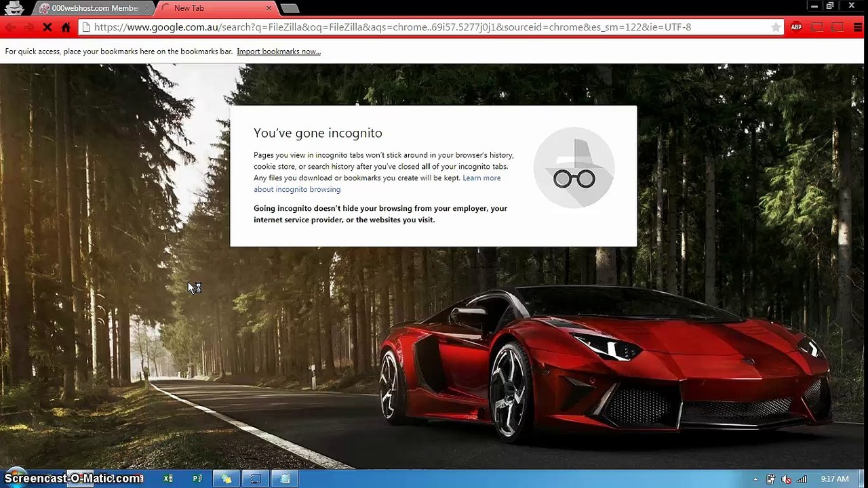
Task: Open a new tab with the new-tab button
Action: coord(290,8)
